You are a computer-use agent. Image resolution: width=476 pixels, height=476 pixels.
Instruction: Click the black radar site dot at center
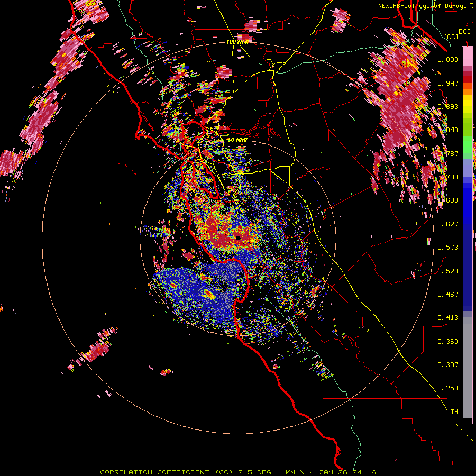coord(239,237)
